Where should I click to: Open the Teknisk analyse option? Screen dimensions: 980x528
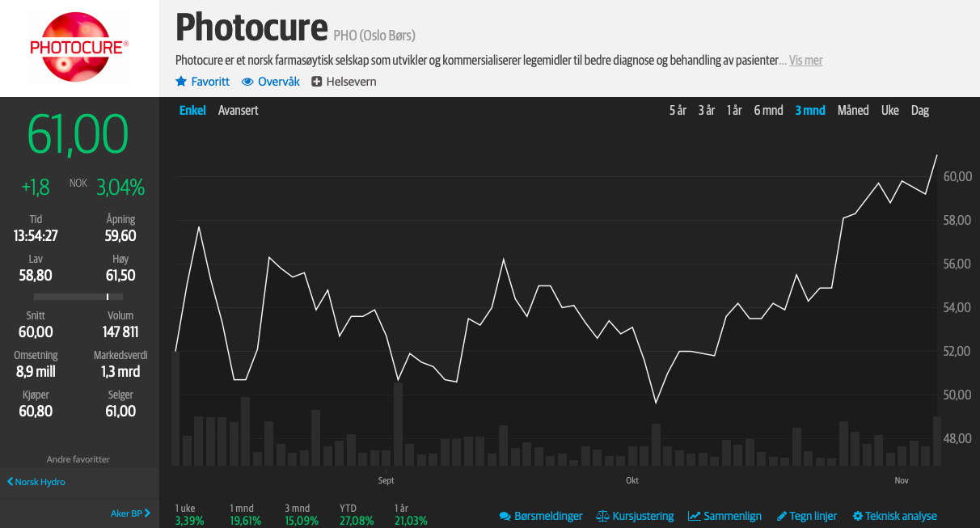[902, 516]
